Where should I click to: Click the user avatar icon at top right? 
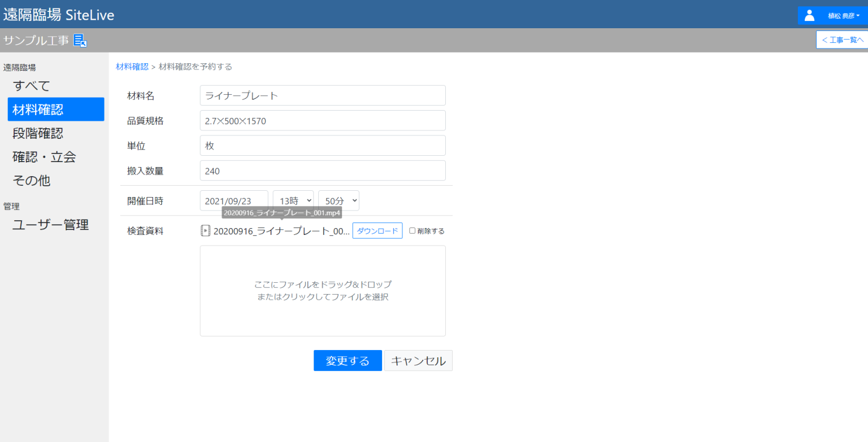809,15
